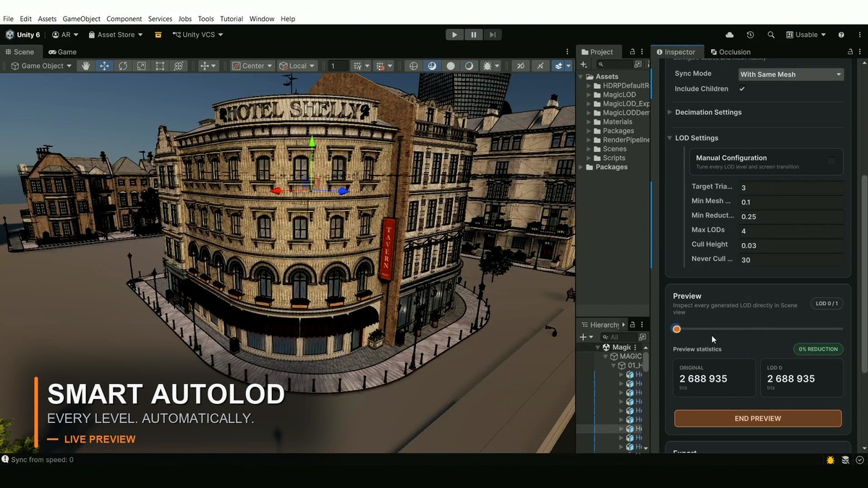Click the lock icon on the Project panel
The width and height of the screenshot is (868, 488).
click(x=632, y=52)
